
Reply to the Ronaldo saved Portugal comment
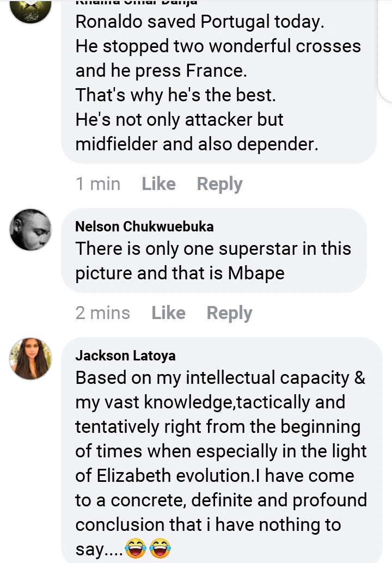pos(219,184)
